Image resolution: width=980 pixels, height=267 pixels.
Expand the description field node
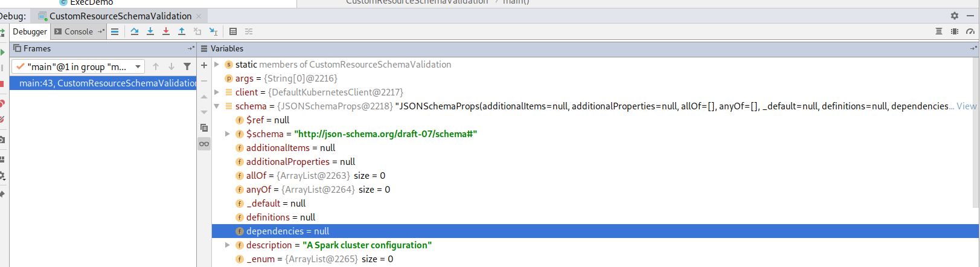click(x=228, y=245)
